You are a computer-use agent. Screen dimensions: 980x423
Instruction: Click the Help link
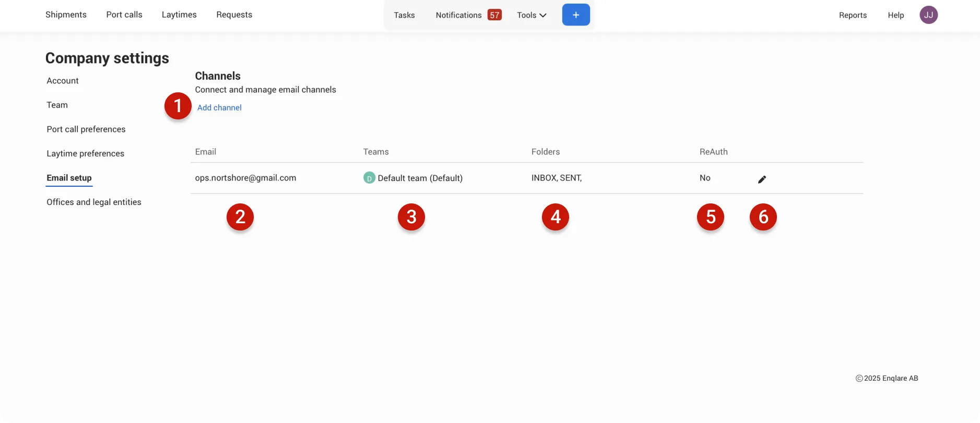pos(895,15)
